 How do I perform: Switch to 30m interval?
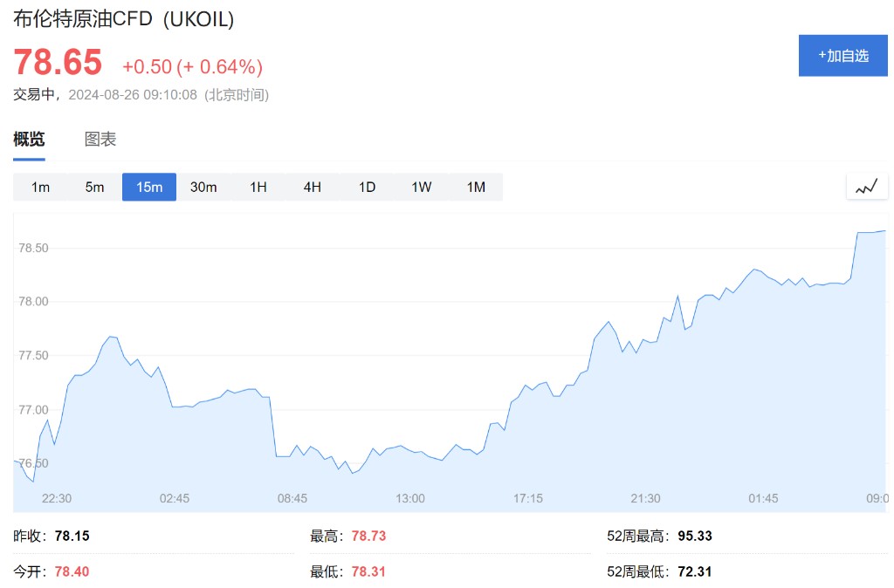point(203,187)
